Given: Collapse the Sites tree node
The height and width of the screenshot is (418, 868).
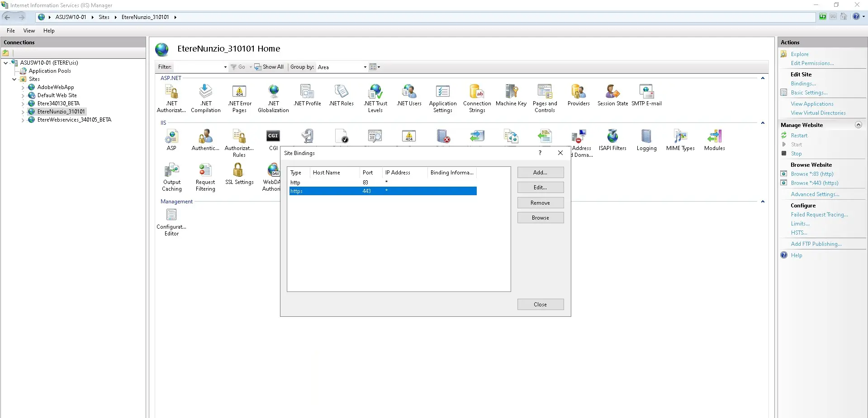Looking at the screenshot, I should 14,79.
